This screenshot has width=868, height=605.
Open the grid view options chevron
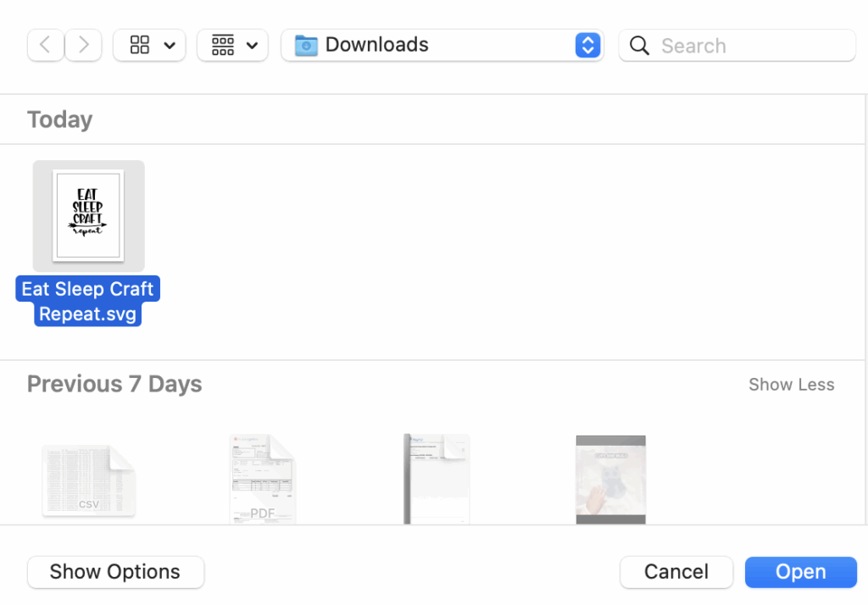[x=170, y=46]
